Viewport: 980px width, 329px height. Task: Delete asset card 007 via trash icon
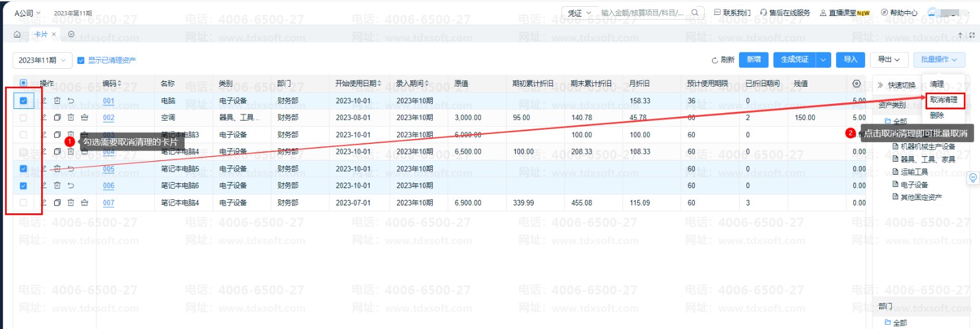[x=71, y=202]
